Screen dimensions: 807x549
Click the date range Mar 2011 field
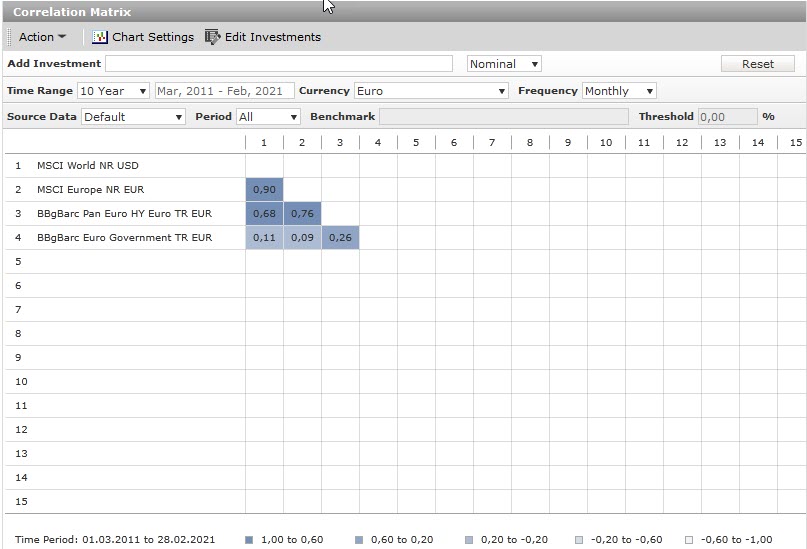coord(224,91)
